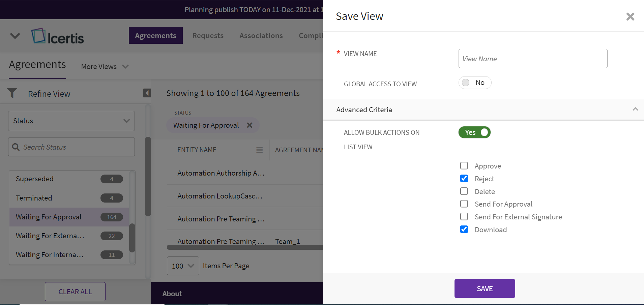
Task: Open the Entity Name column menu
Action: coord(259,150)
